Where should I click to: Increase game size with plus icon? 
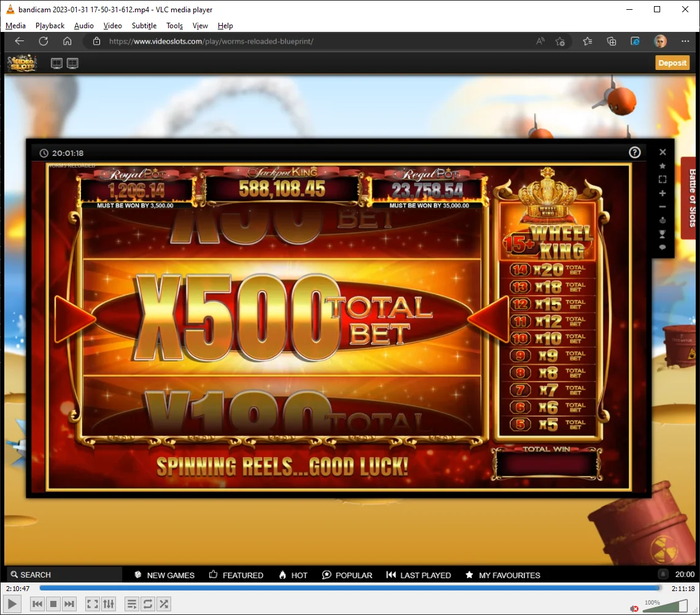coord(663,193)
